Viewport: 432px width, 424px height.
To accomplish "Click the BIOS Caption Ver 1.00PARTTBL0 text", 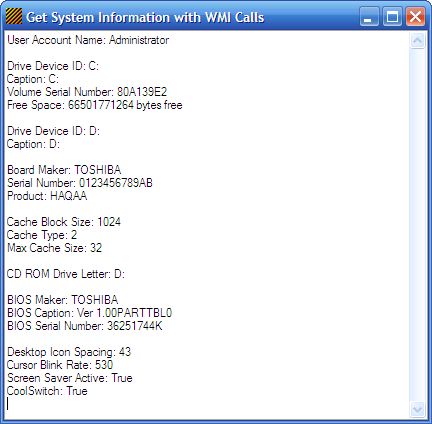I will (x=89, y=313).
